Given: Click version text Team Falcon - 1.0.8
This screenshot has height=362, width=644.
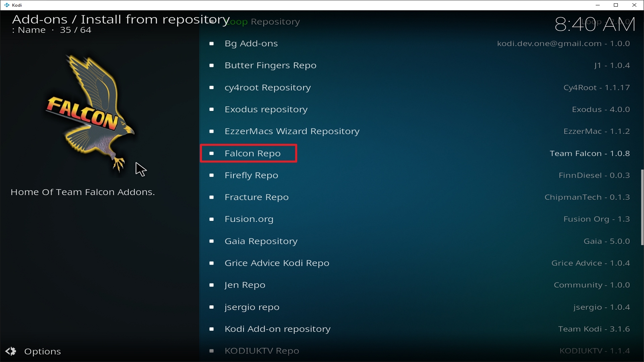Looking at the screenshot, I should [590, 154].
